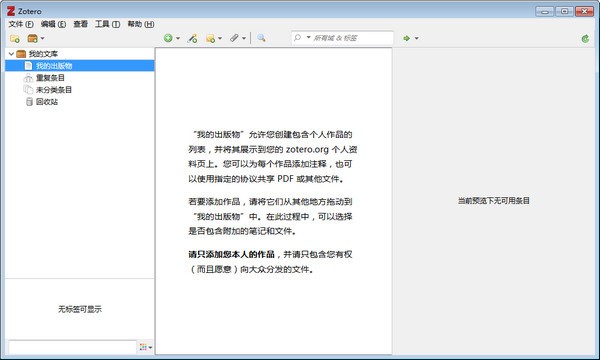Click the New Note icon

210,38
